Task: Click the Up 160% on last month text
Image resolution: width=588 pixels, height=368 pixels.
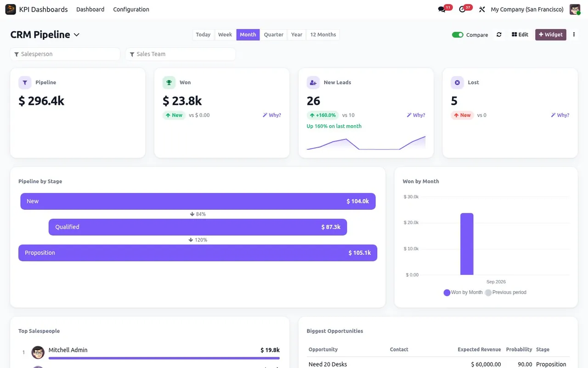Action: [334, 126]
